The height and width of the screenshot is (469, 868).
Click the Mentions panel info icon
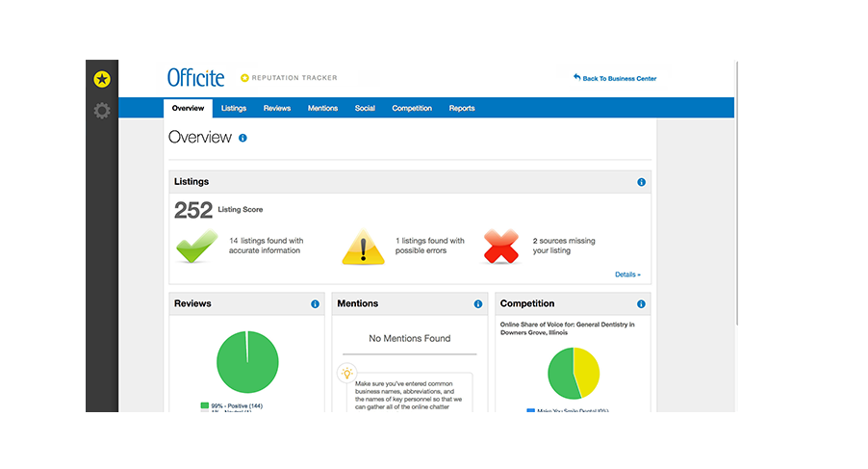click(x=478, y=304)
